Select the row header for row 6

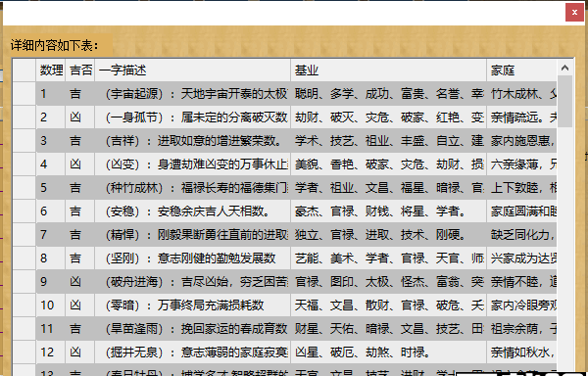coord(24,211)
